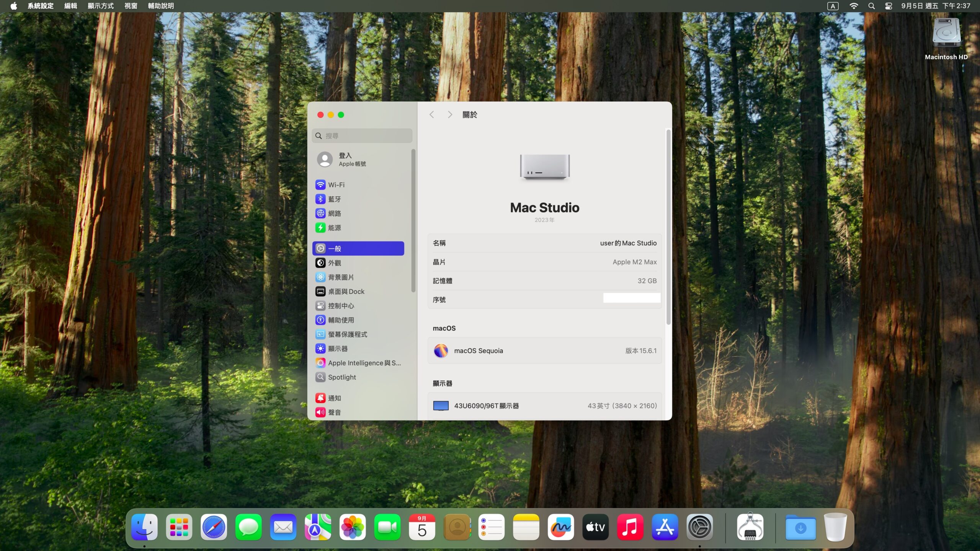Screen dimensions: 980x551
Task: Open 顯示器 Displays in sidebar
Action: point(358,349)
